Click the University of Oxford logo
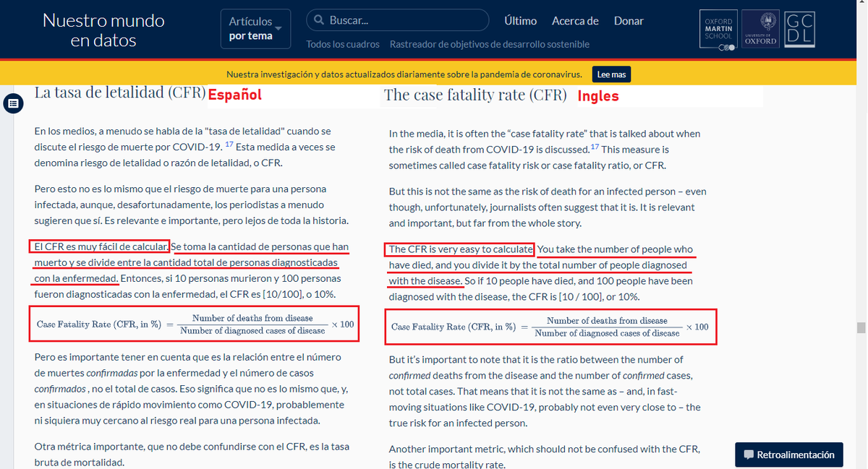The height and width of the screenshot is (469, 868). pyautogui.click(x=760, y=30)
